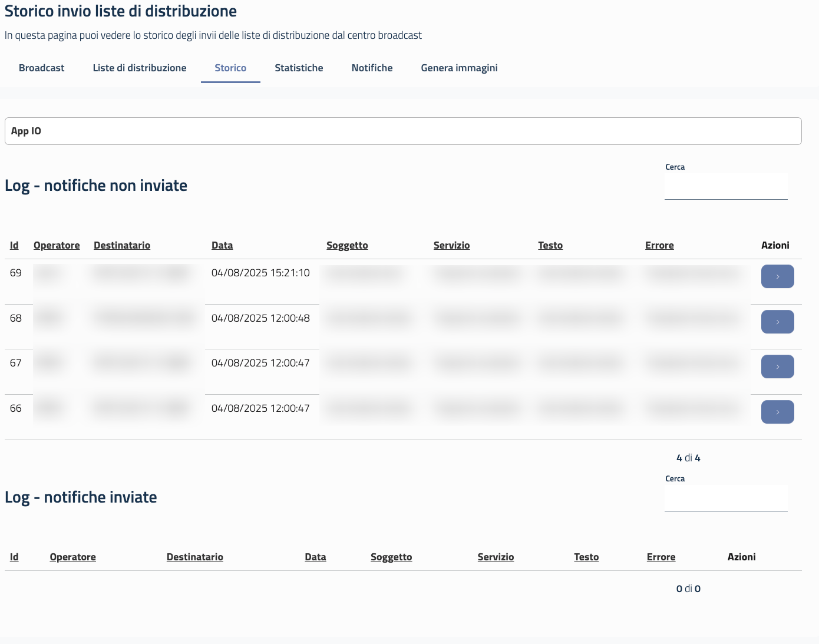Click the chevron button for row 66
Image resolution: width=819 pixels, height=644 pixels.
pyautogui.click(x=777, y=412)
